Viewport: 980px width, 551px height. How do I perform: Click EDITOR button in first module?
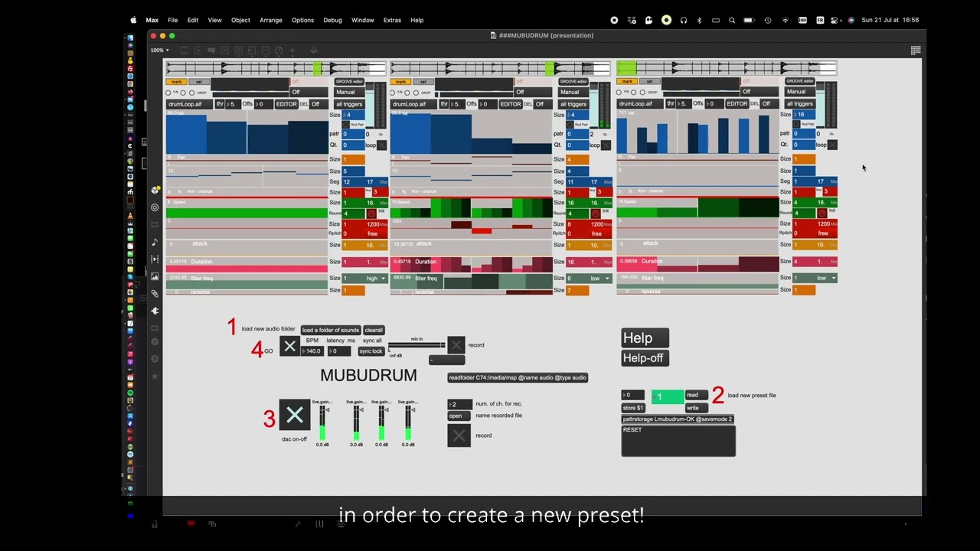point(286,104)
